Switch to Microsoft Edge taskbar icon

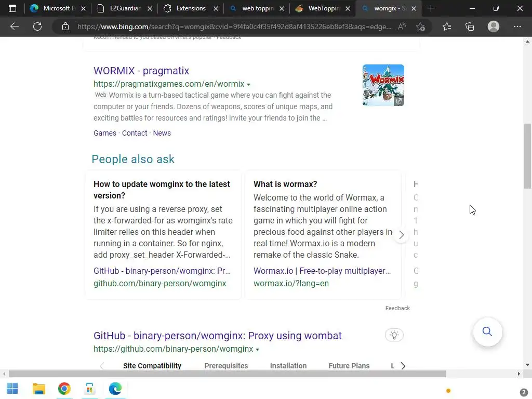(115, 389)
